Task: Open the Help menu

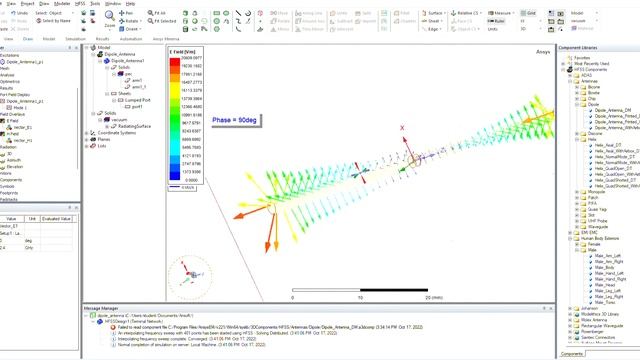Action: point(130,4)
